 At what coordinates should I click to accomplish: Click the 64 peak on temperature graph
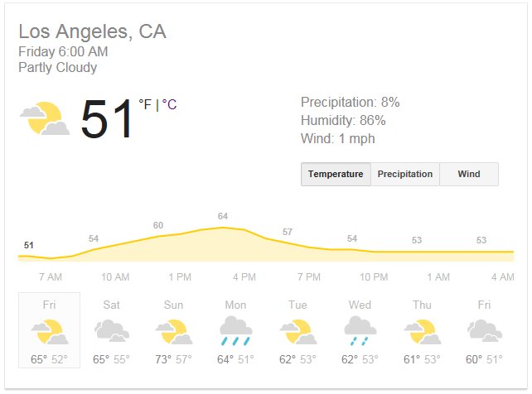223,216
